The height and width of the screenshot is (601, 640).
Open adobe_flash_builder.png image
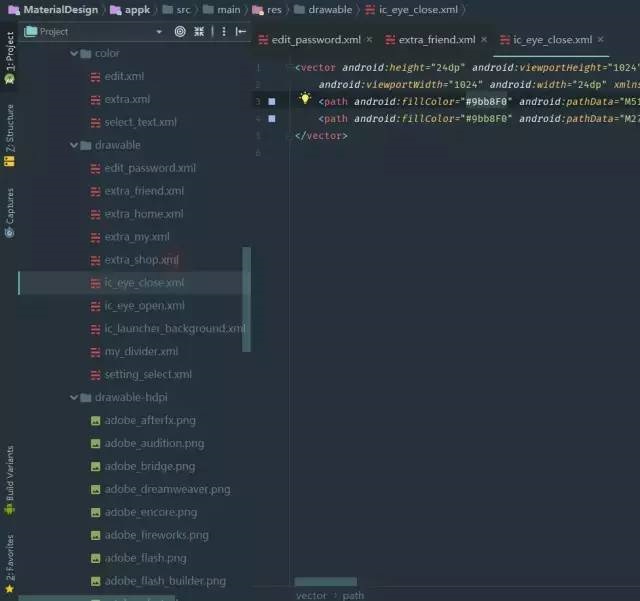click(165, 581)
